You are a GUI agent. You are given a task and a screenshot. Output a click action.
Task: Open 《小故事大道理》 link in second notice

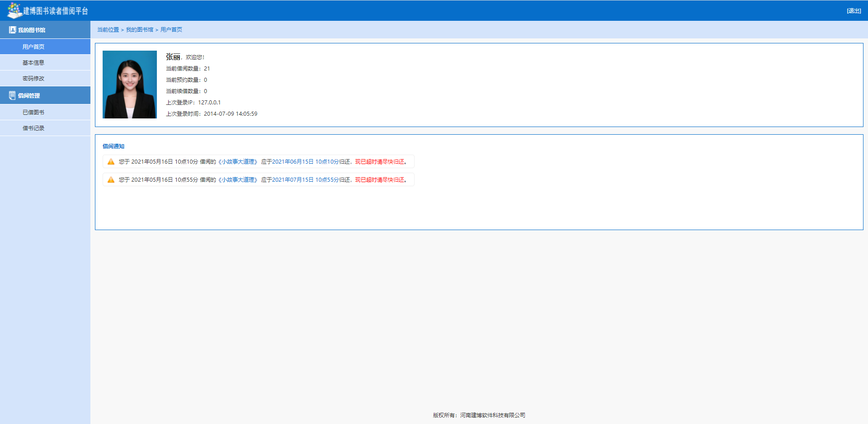[238, 180]
